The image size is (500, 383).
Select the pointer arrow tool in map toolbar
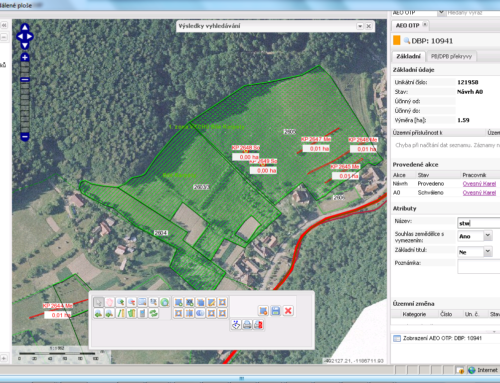click(98, 302)
